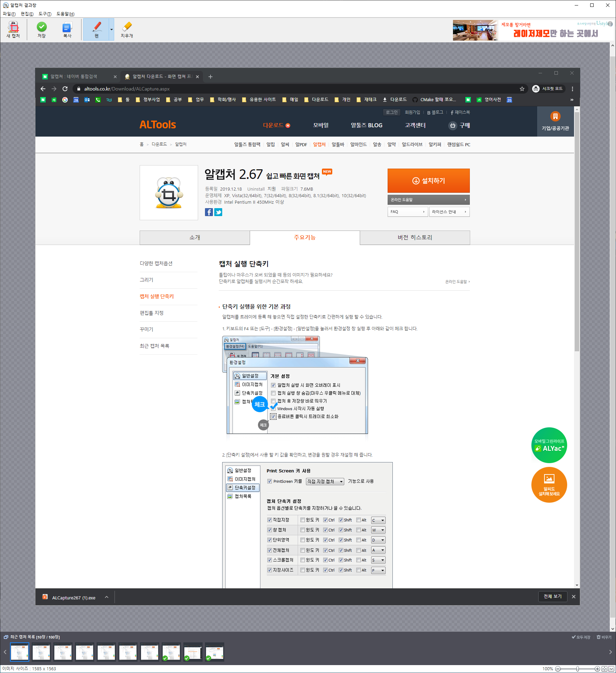Show more thumbnails with the right arrow
The image size is (616, 673).
click(610, 652)
